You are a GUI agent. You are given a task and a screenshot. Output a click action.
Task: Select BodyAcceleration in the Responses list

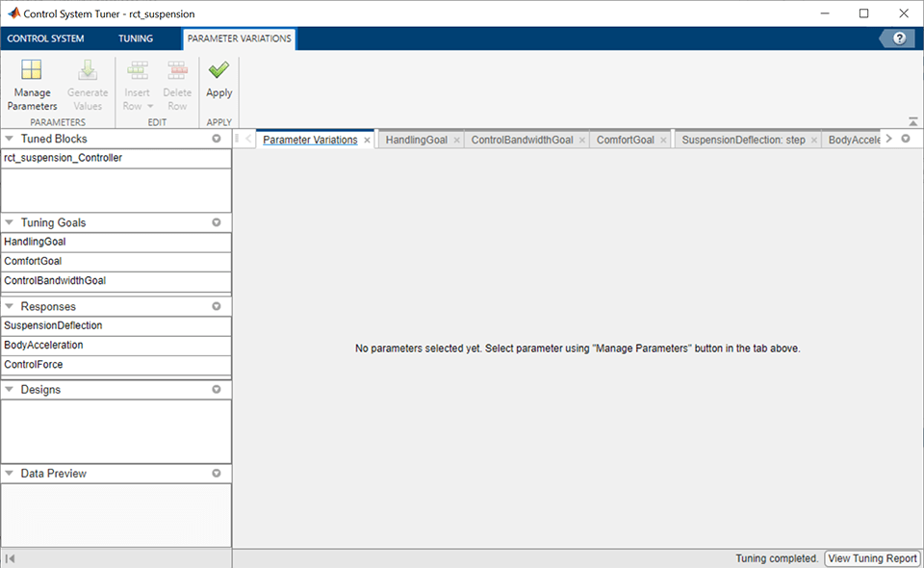[116, 345]
